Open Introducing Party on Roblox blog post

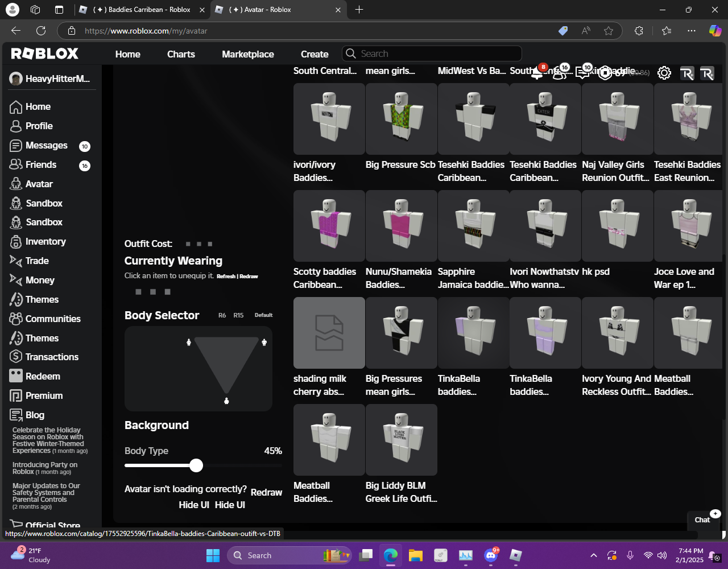tap(45, 468)
